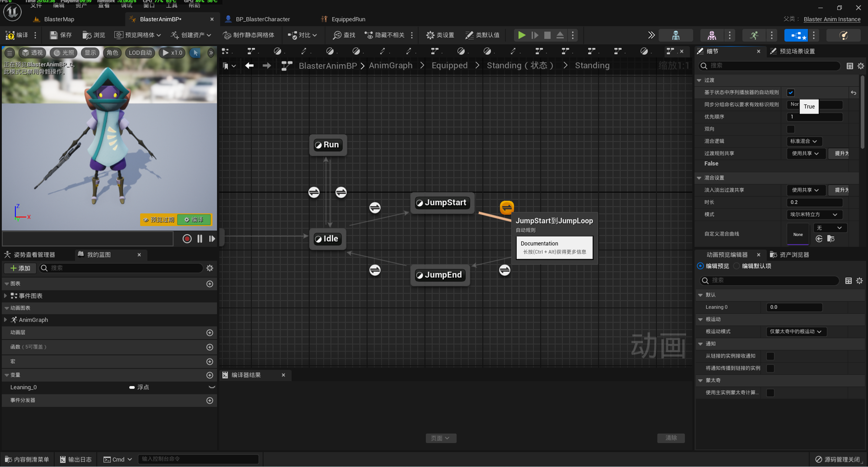Click the Stop simulation button
The image size is (868, 467).
[547, 35]
